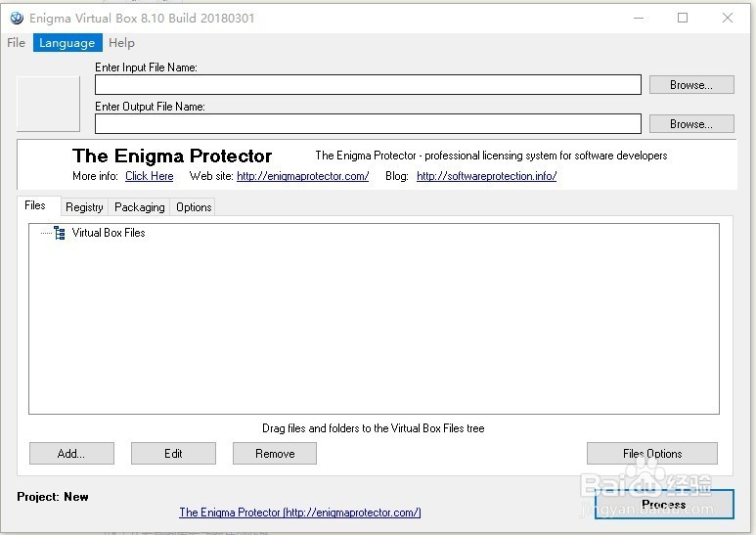
Task: Select the Virtual Box Files tree root
Action: pyautogui.click(x=109, y=233)
